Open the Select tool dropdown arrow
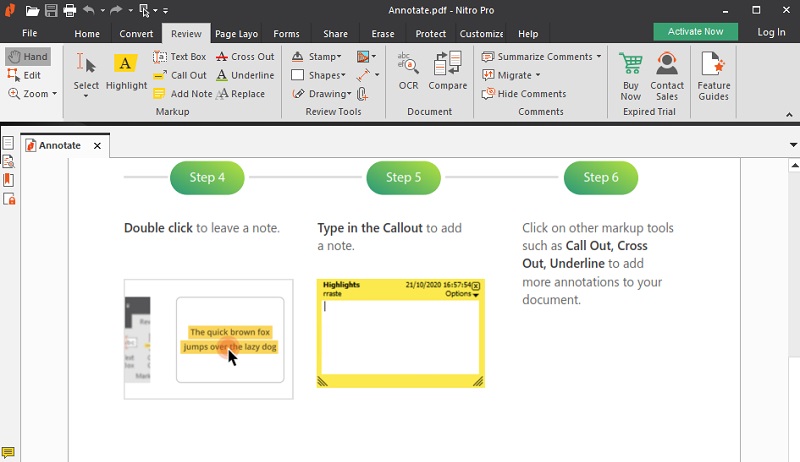The width and height of the screenshot is (800, 462). tap(86, 95)
